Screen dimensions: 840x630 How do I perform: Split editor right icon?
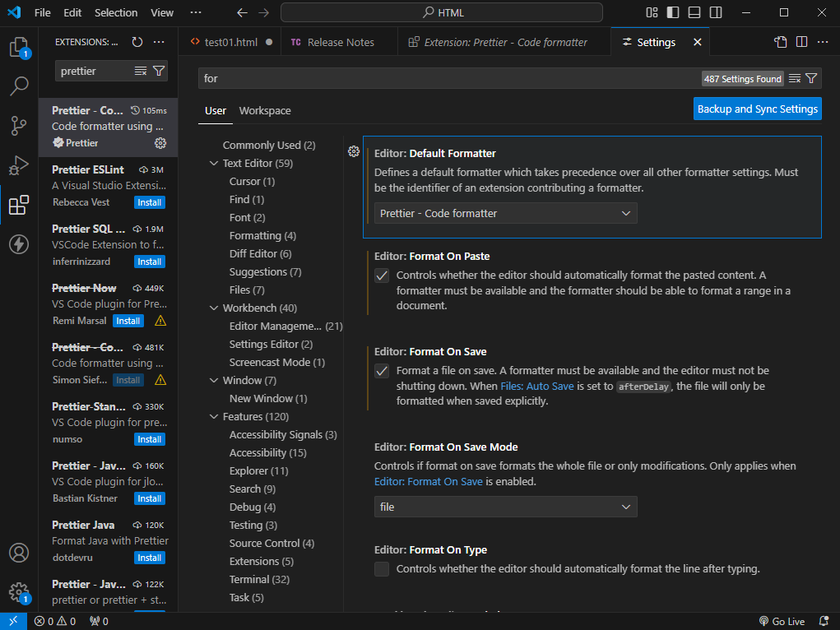(802, 42)
